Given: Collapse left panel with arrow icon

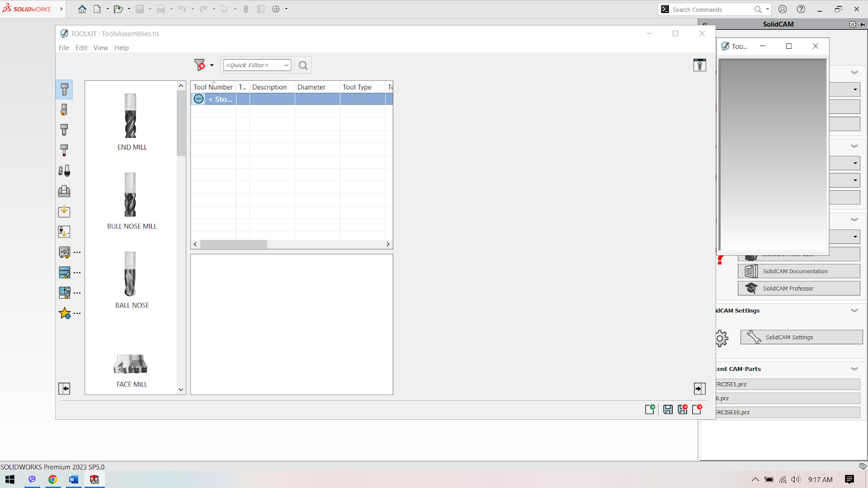Looking at the screenshot, I should pyautogui.click(x=64, y=388).
